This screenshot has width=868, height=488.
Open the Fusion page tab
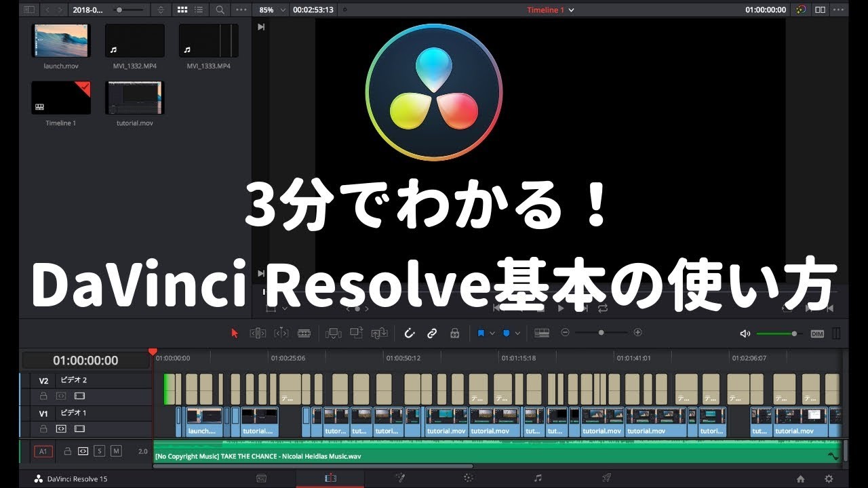coord(400,478)
